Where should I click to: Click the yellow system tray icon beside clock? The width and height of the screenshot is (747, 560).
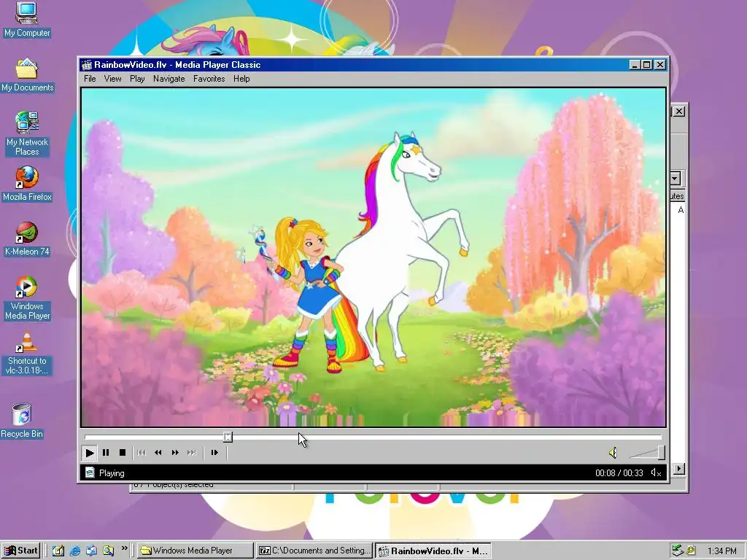click(x=691, y=551)
